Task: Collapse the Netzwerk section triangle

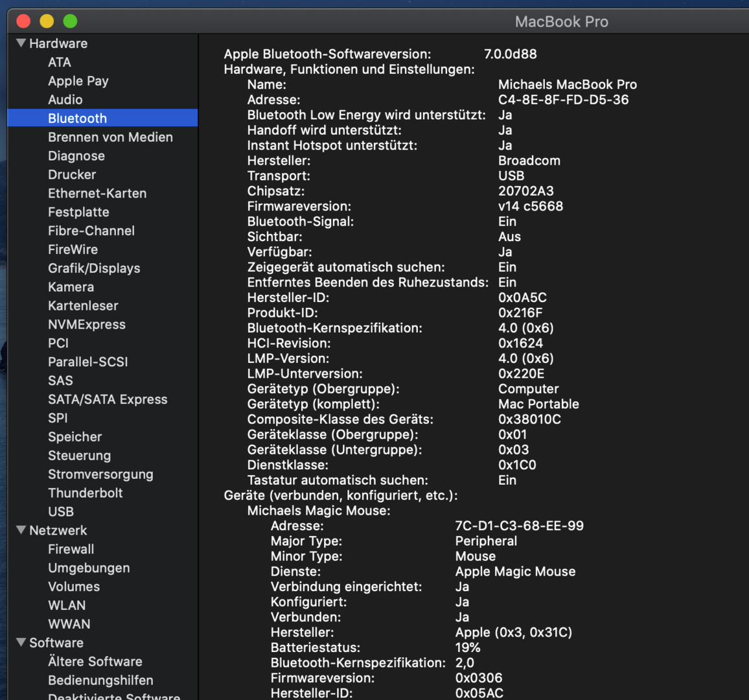Action: pyautogui.click(x=21, y=530)
